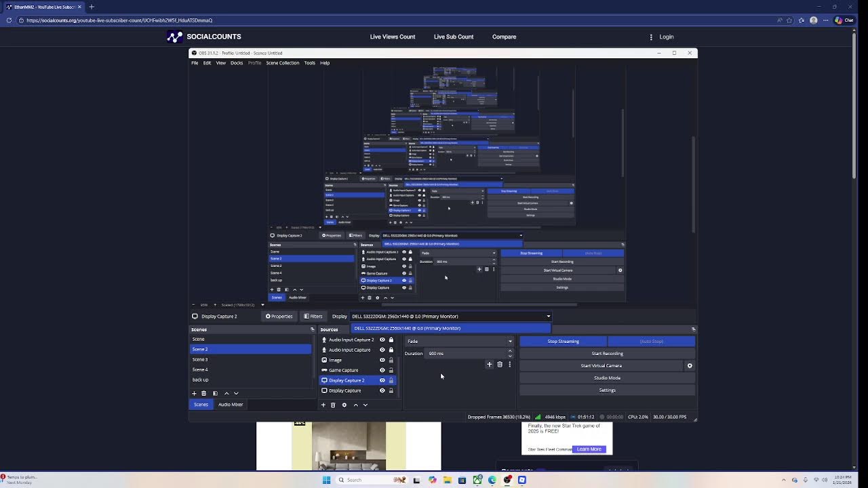The width and height of the screenshot is (868, 488).
Task: Open the transition properties three-dot menu
Action: [509, 365]
